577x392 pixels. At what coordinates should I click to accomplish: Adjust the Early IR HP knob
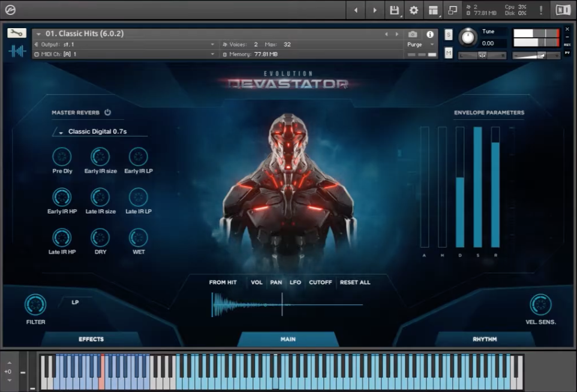pos(62,197)
